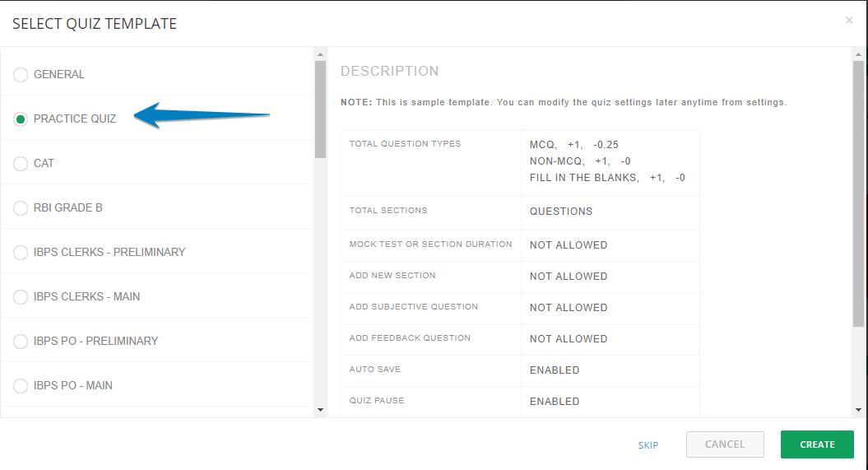Pick IBPS PO - PRELIMINARY radio option
The image size is (868, 470).
tap(21, 341)
